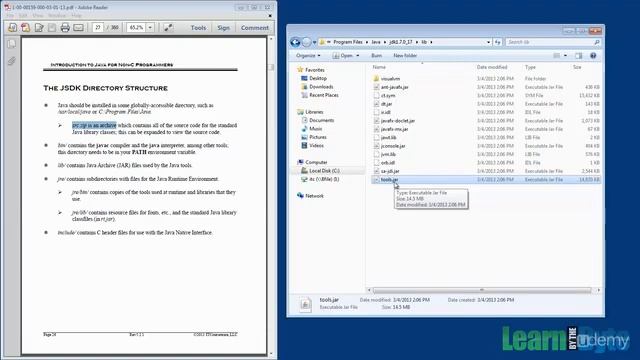Click New folder in Explorer toolbar
The height and width of the screenshot is (360, 640).
pyautogui.click(x=405, y=56)
